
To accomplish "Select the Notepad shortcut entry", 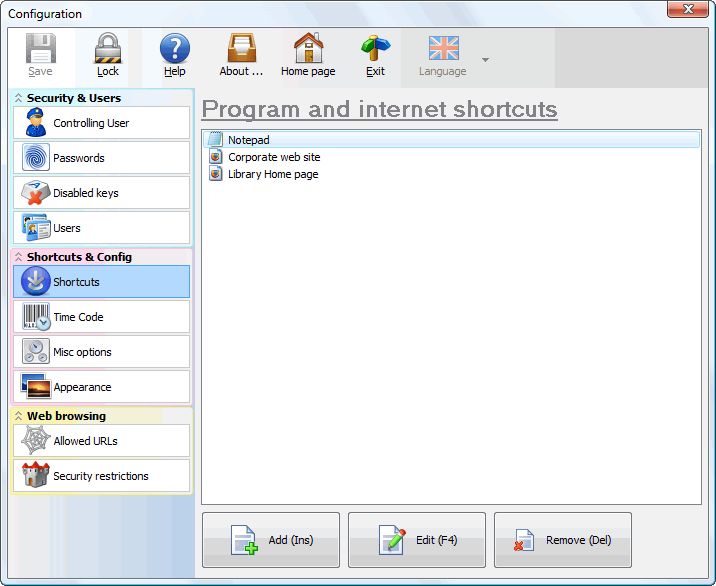I will [451, 140].
